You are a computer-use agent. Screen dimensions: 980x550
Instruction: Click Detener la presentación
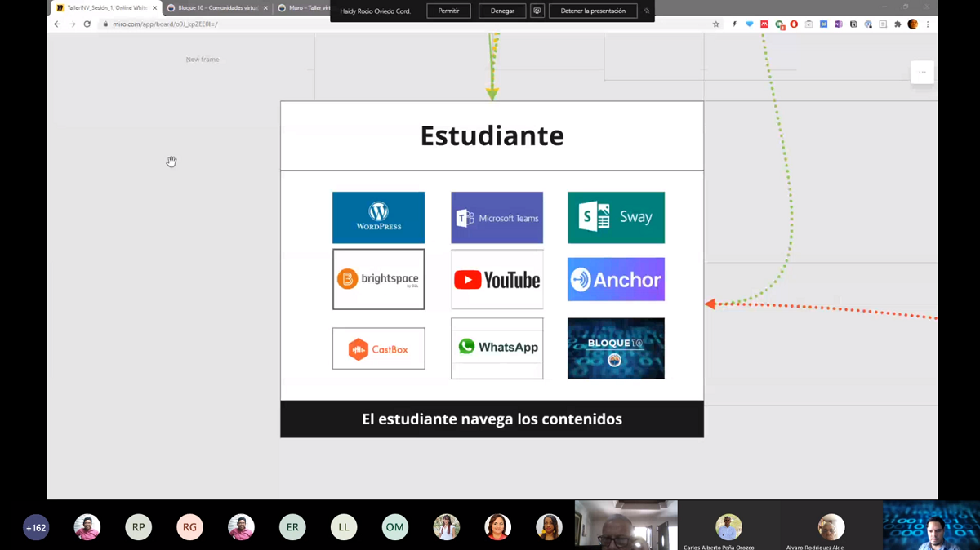click(x=593, y=11)
